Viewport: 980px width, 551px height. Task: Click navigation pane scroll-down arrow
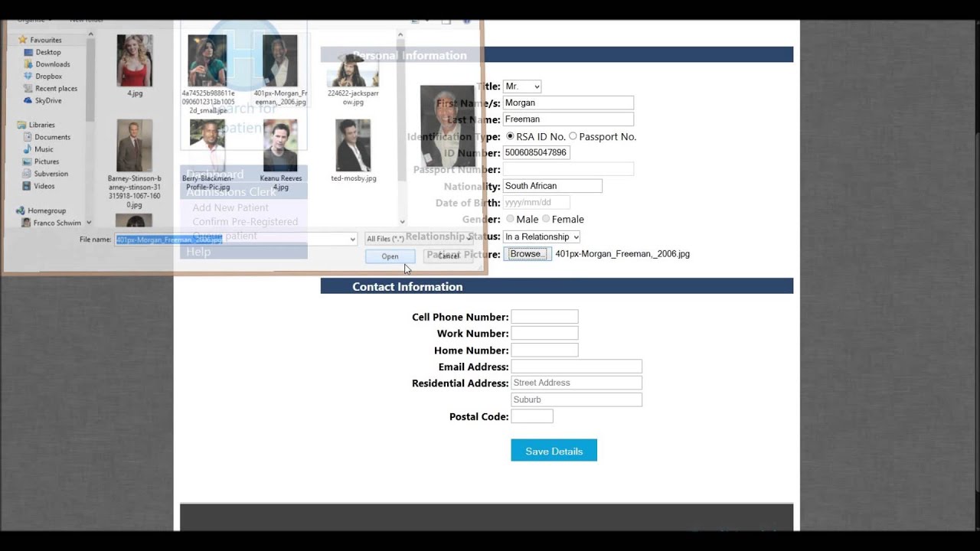90,222
